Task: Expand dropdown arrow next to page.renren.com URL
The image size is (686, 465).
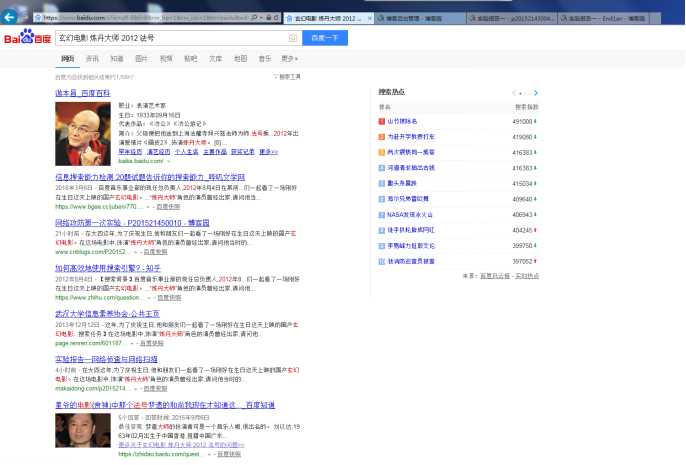Action: pos(132,344)
